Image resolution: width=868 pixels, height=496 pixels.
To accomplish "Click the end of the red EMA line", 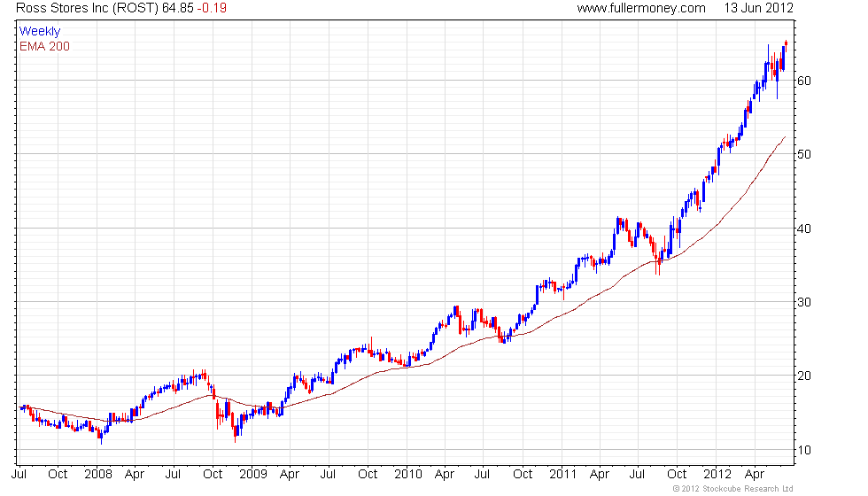I will pos(785,136).
